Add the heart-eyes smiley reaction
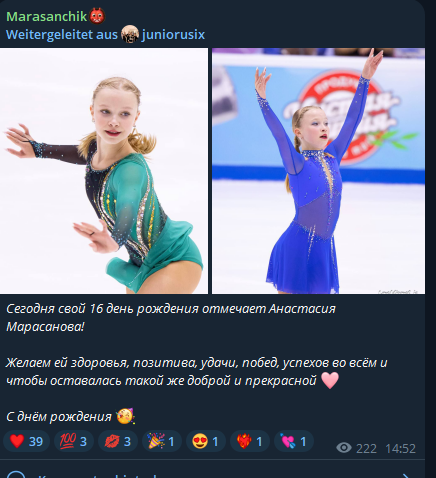Image resolution: width=436 pixels, height=478 pixels. point(206,441)
